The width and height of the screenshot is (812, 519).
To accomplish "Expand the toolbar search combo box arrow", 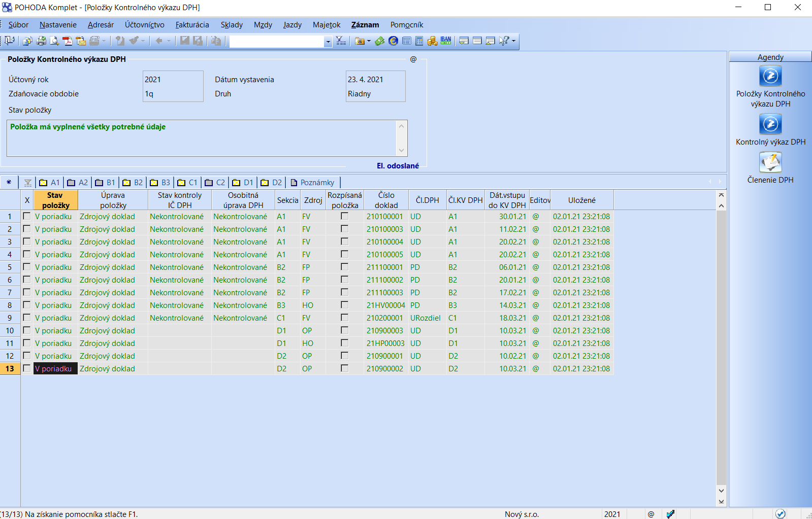I will [328, 42].
